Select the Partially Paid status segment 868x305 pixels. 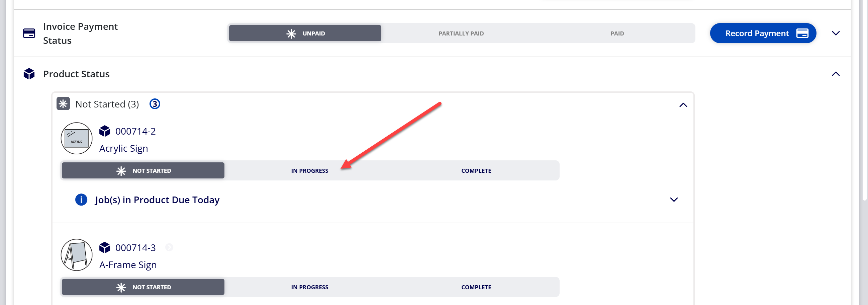coord(461,33)
